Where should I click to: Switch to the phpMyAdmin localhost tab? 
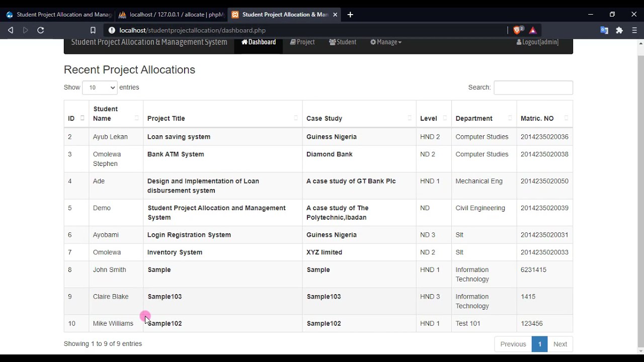[x=171, y=15]
